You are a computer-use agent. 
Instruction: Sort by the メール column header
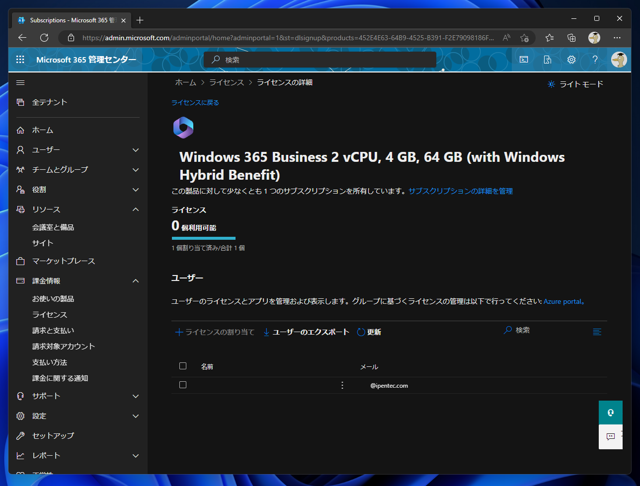pyautogui.click(x=369, y=367)
